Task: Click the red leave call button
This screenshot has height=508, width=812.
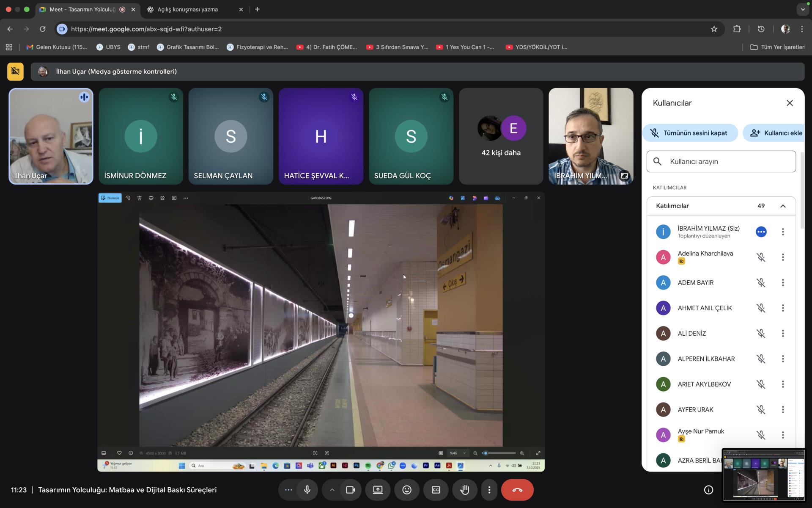Action: tap(517, 490)
